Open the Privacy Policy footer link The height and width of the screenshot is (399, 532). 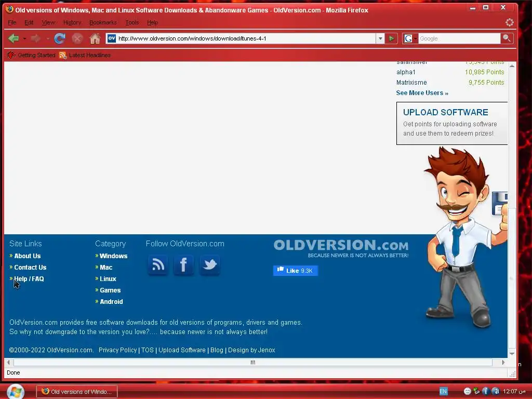coord(117,350)
